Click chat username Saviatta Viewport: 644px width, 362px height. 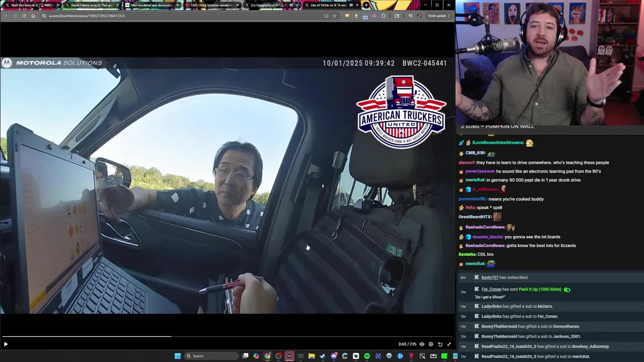(x=467, y=254)
